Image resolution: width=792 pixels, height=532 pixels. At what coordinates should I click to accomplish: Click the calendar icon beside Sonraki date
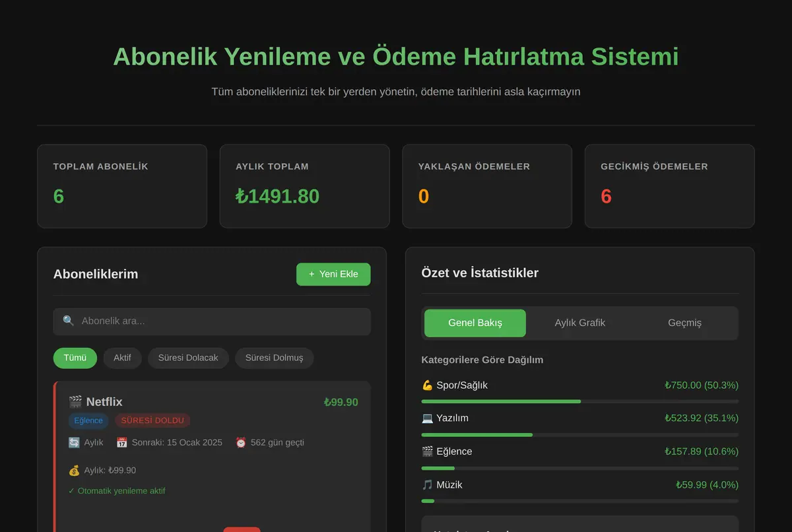click(x=122, y=442)
